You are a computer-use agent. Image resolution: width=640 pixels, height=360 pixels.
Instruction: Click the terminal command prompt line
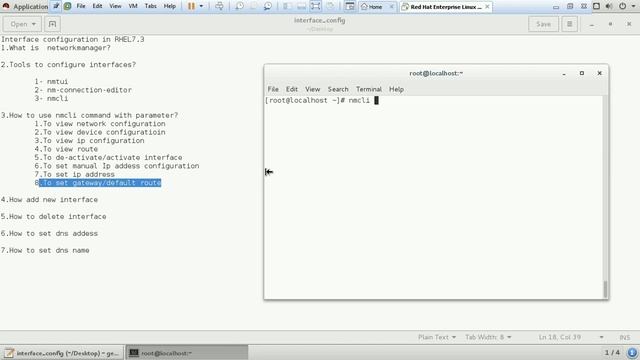(322, 100)
